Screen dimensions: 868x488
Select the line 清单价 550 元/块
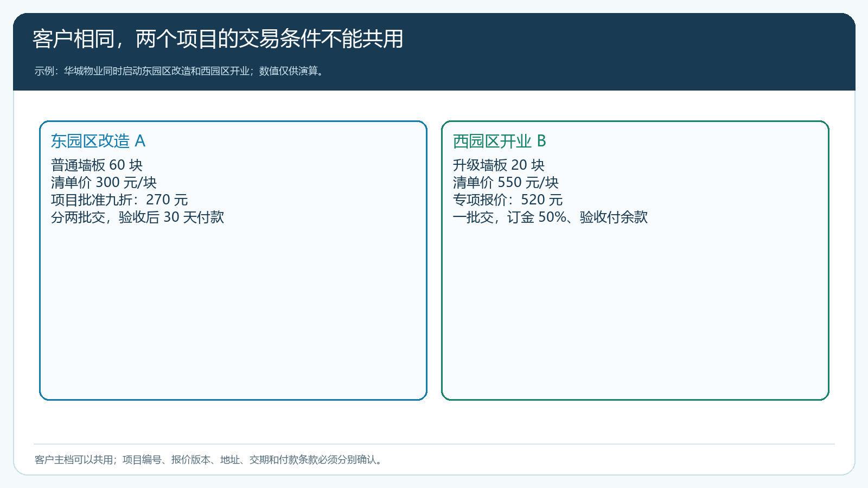click(x=506, y=182)
